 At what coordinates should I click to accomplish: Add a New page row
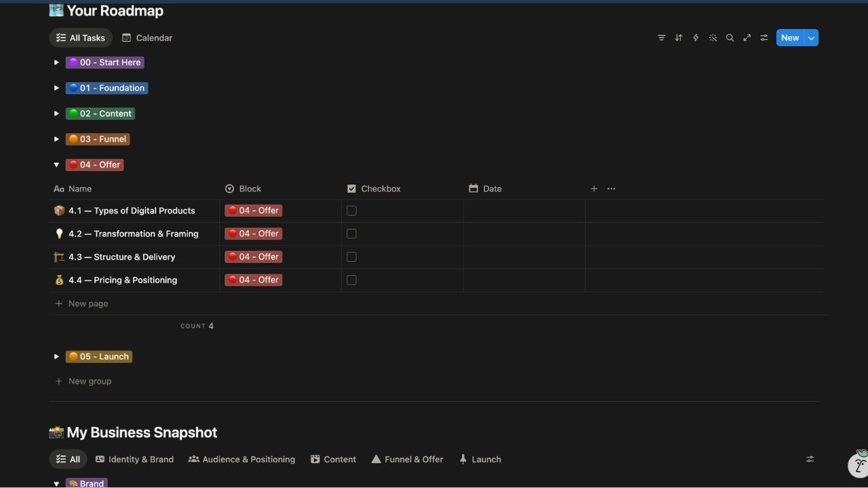click(x=88, y=304)
